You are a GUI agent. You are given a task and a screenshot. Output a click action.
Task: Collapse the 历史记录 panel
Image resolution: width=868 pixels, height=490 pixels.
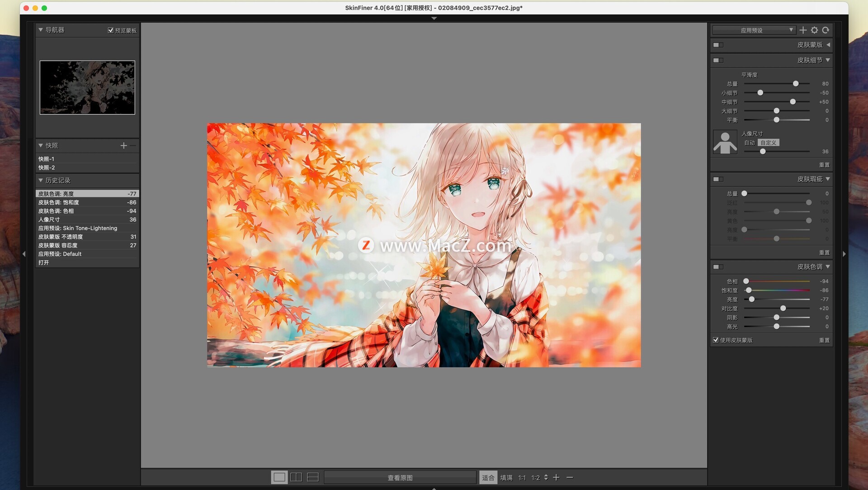point(41,180)
